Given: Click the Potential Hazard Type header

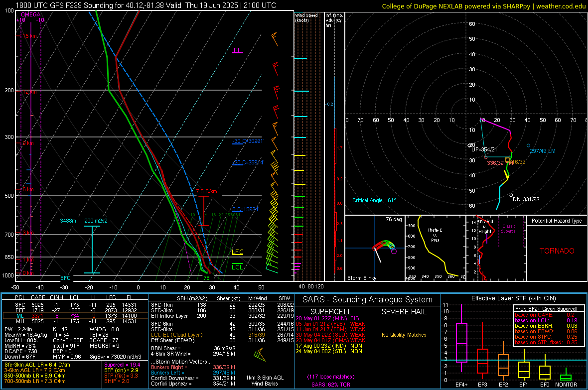Looking at the screenshot, I should 557,221.
